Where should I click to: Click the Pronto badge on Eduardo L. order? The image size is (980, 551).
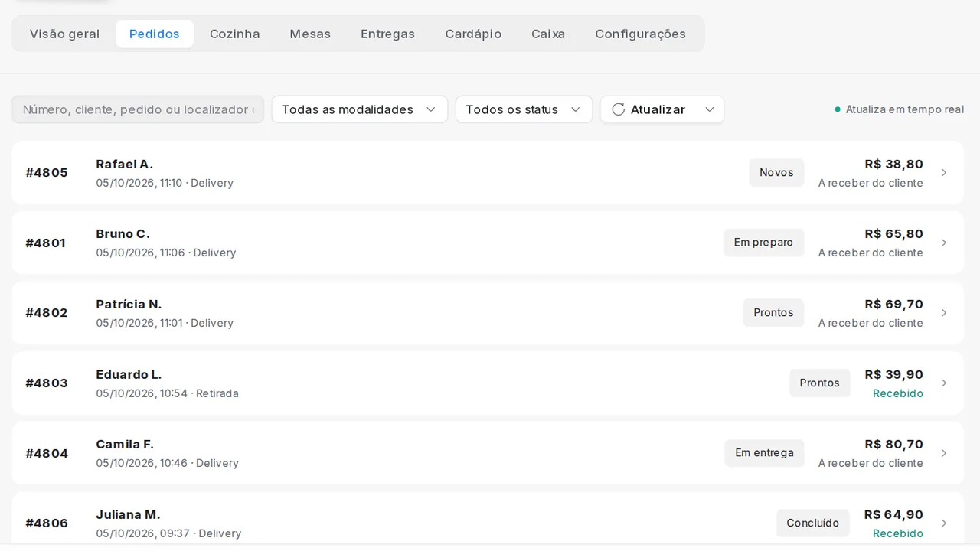coord(820,383)
